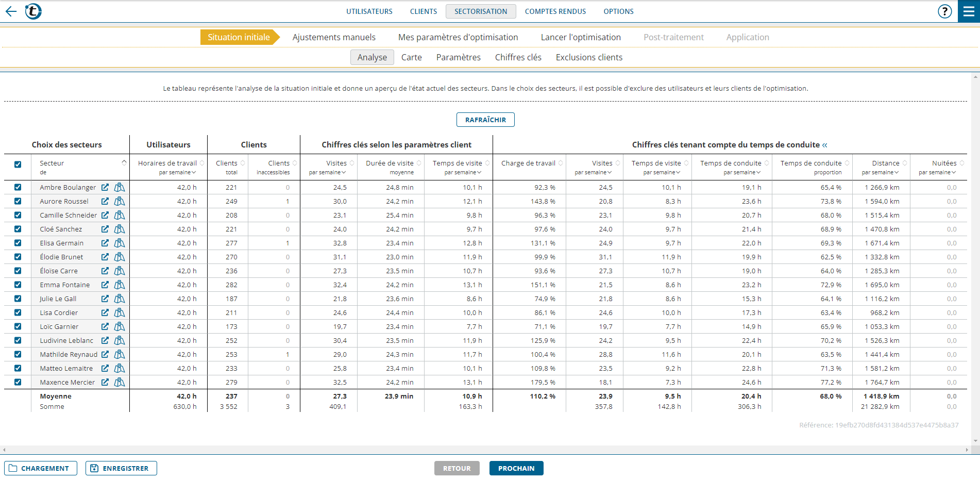Uncheck Mathilde Reynaud sector checkbox

click(18, 354)
